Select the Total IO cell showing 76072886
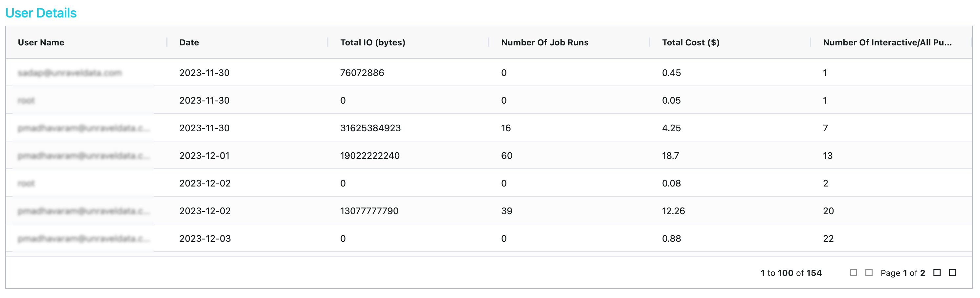The height and width of the screenshot is (298, 980). pos(362,73)
